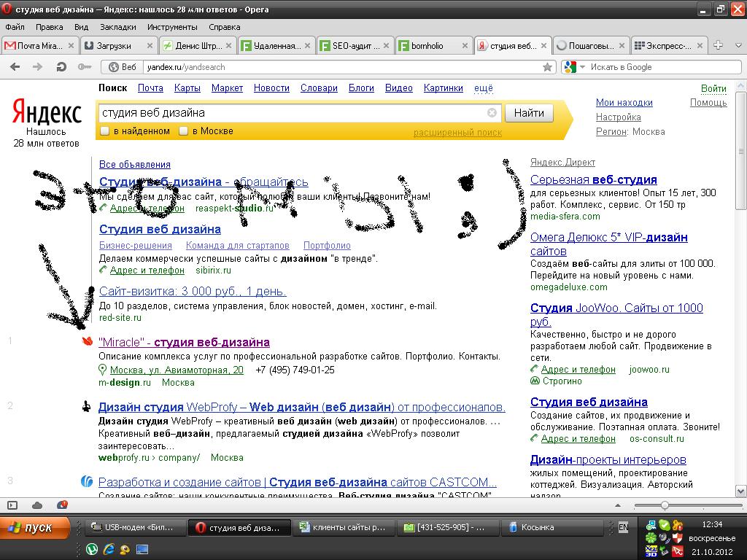Click the taskbar clock 12:34
This screenshot has width=747, height=560.
click(712, 524)
